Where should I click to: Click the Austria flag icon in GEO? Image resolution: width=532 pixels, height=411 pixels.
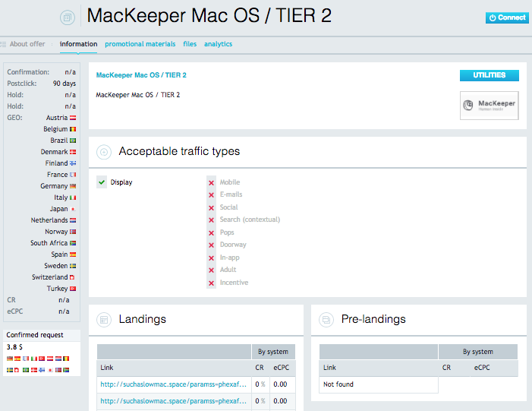click(x=73, y=118)
